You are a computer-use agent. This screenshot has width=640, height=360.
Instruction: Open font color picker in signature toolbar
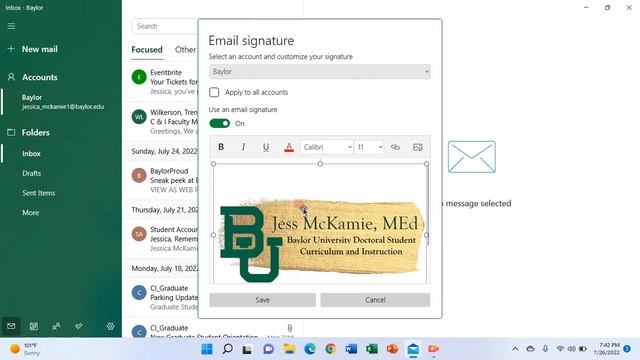289,147
